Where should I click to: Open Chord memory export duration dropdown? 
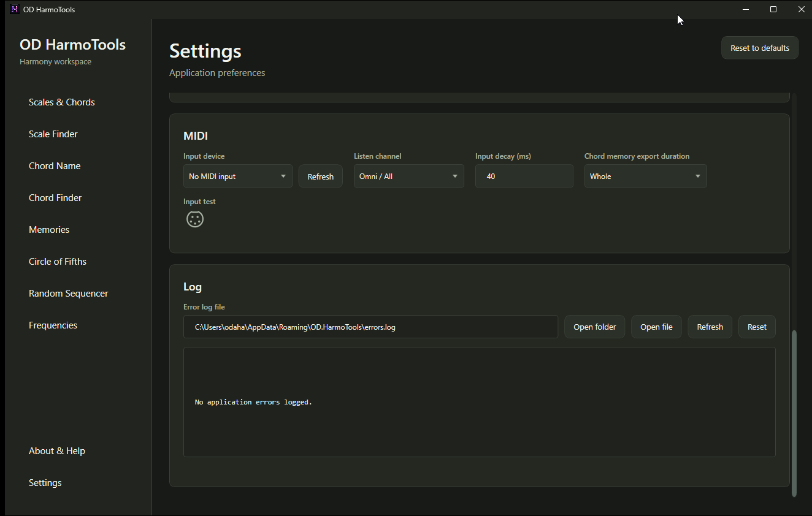click(x=646, y=176)
